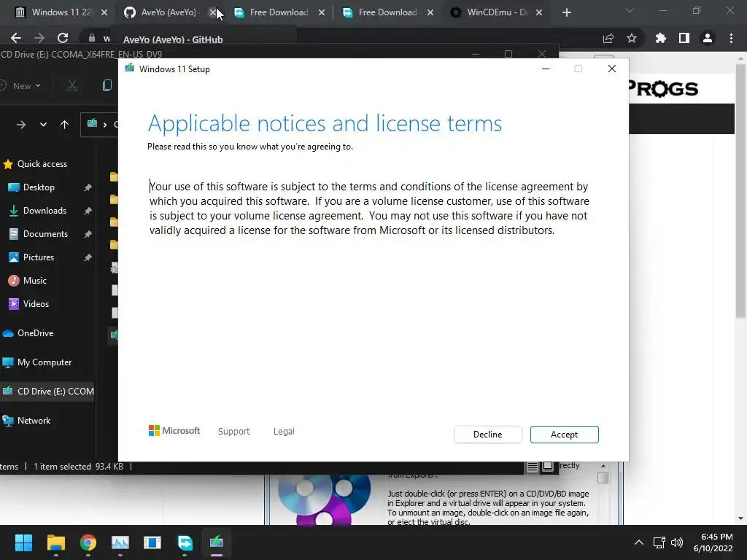Click Copy icon in File Explorer
The width and height of the screenshot is (747, 560).
(x=107, y=86)
